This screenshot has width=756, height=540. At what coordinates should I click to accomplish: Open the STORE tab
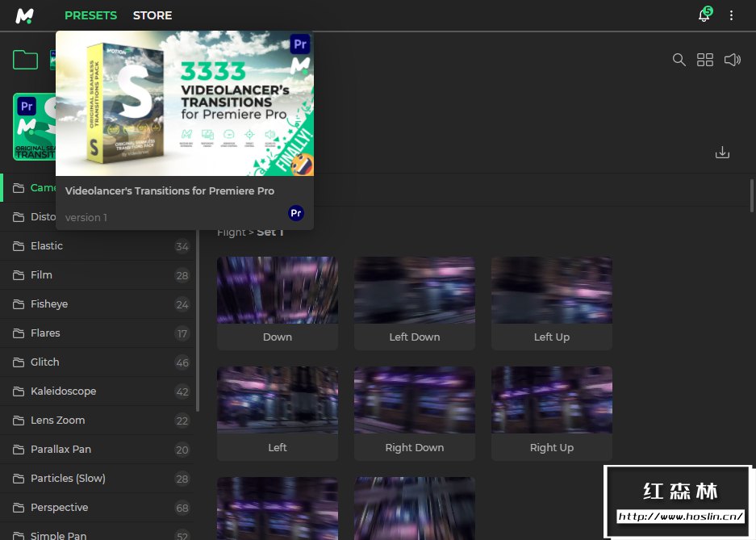152,15
